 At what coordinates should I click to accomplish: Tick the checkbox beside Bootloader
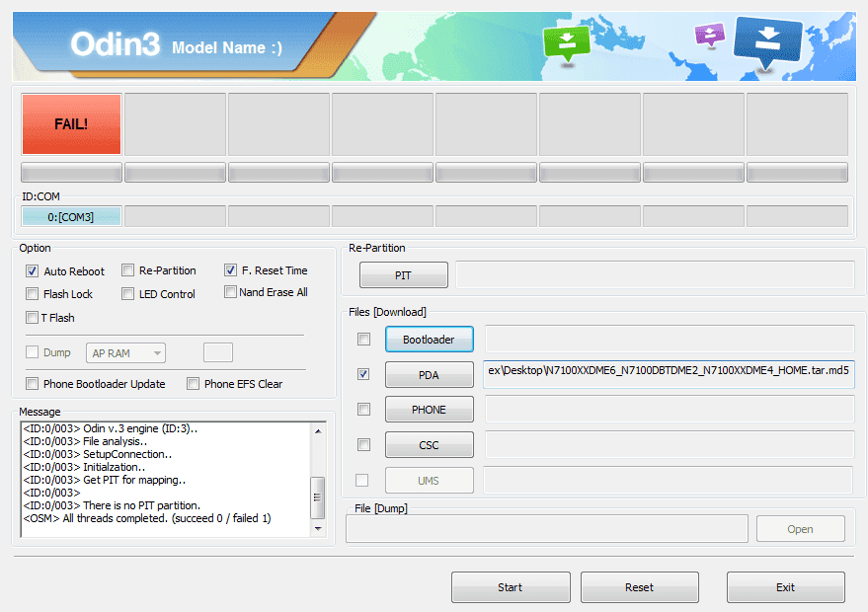point(363,339)
